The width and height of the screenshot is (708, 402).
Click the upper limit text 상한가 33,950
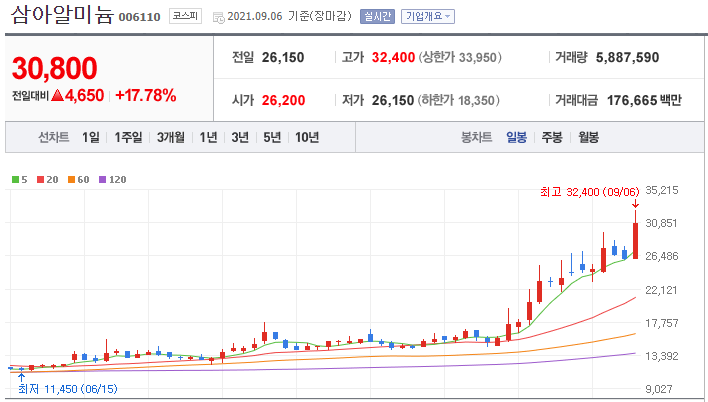coord(460,57)
